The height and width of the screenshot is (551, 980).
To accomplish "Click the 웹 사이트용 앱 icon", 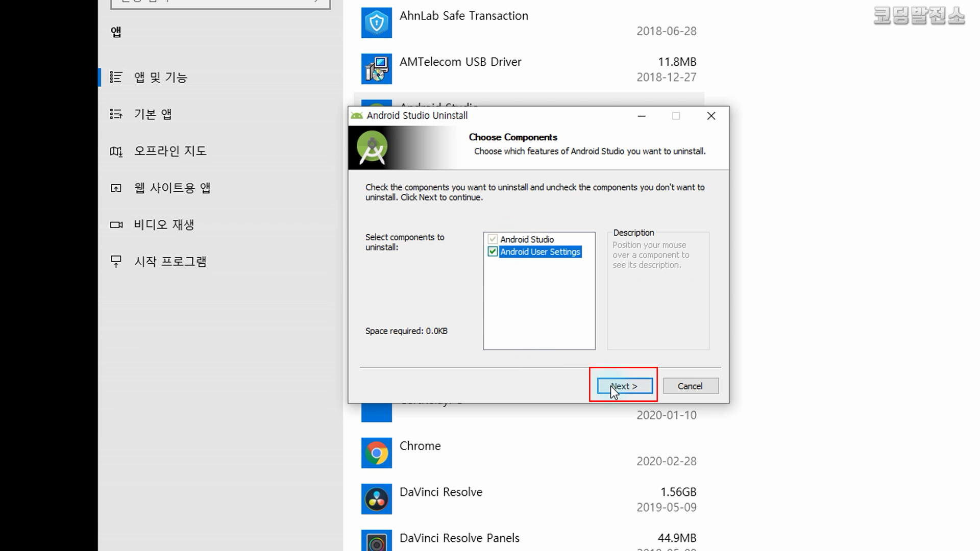I will pyautogui.click(x=116, y=188).
